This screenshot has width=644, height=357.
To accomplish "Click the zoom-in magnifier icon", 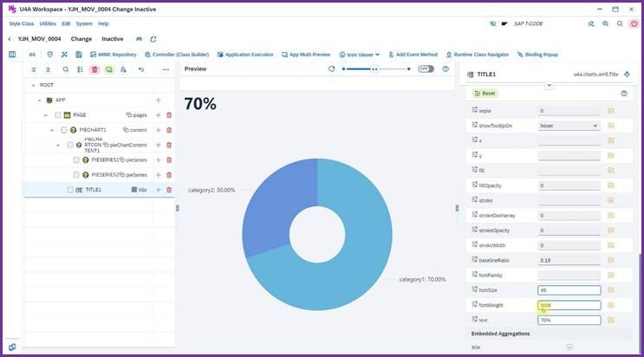I will pos(605,23).
